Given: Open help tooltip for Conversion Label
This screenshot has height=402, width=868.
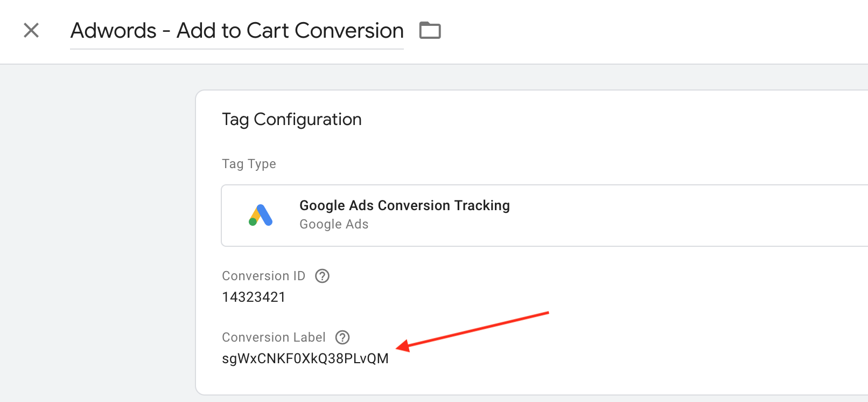Looking at the screenshot, I should [x=342, y=337].
